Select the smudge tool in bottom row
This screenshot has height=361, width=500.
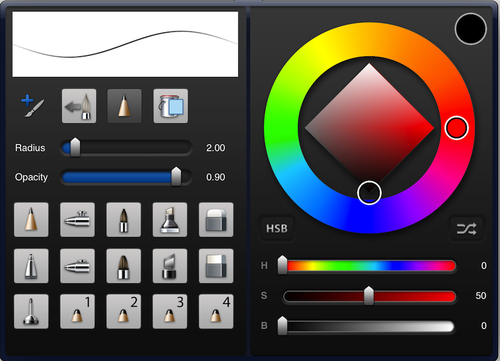coord(31,312)
